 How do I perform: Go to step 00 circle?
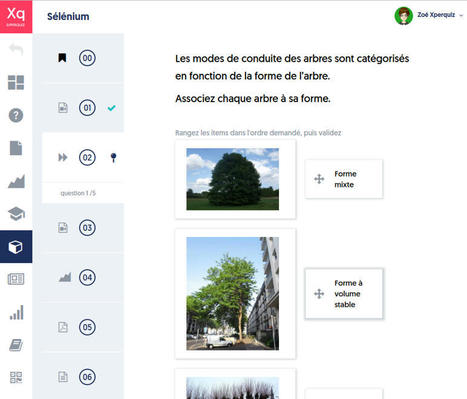point(87,58)
